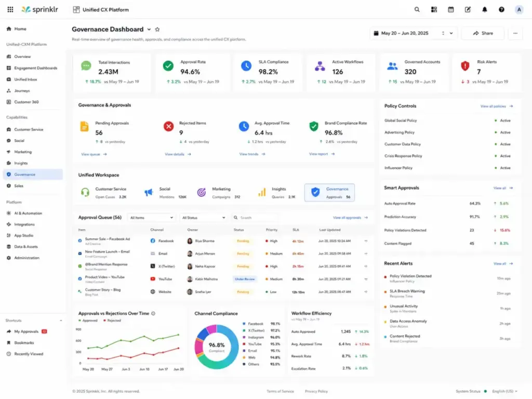Click View all approvals link
532x399 pixels.
pos(350,218)
